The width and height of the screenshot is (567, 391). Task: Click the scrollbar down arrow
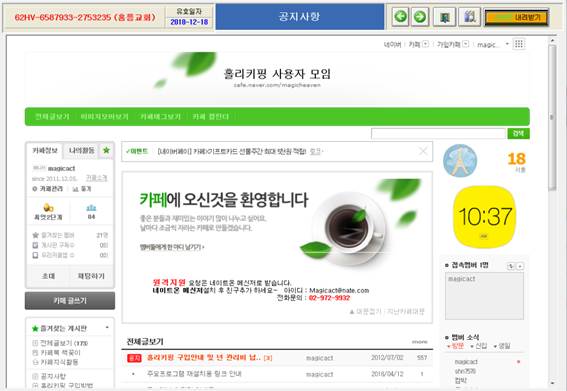click(x=552, y=383)
